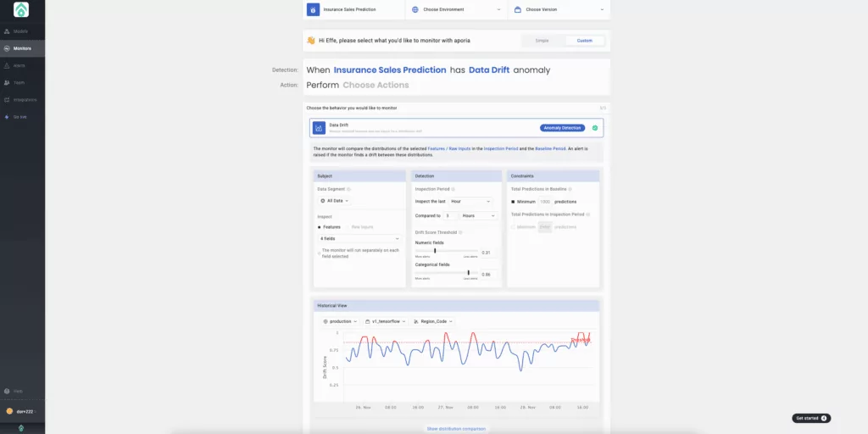Click the disabled Enter predictions input field
The image size is (868, 434).
click(x=545, y=227)
